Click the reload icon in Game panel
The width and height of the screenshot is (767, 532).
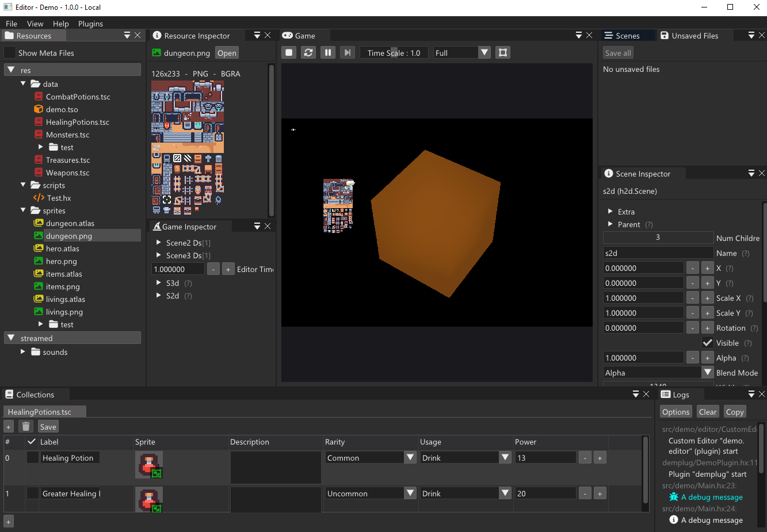click(308, 53)
